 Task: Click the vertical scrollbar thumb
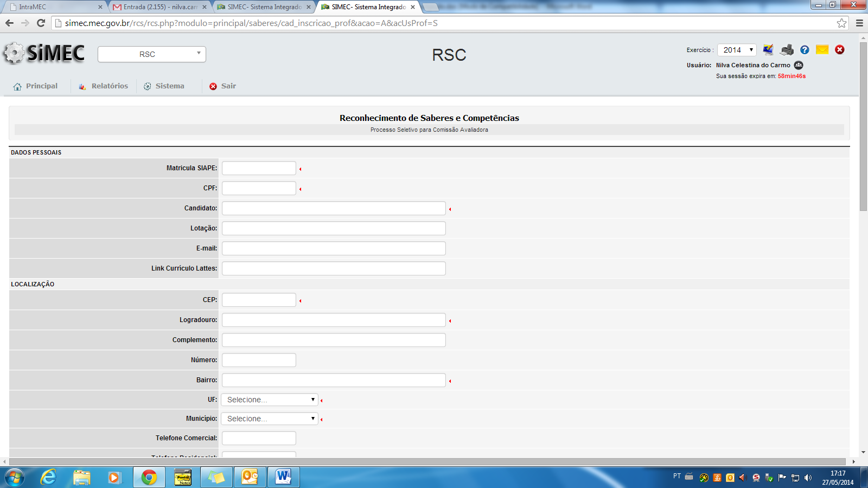tap(863, 126)
